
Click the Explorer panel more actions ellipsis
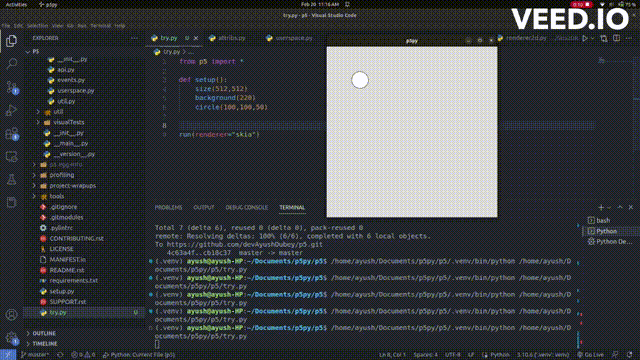134,38
